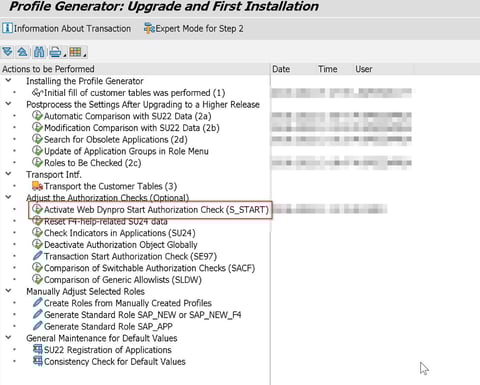Collapse the Installing the Profile Generator node
The width and height of the screenshot is (480, 385).
[x=8, y=81]
